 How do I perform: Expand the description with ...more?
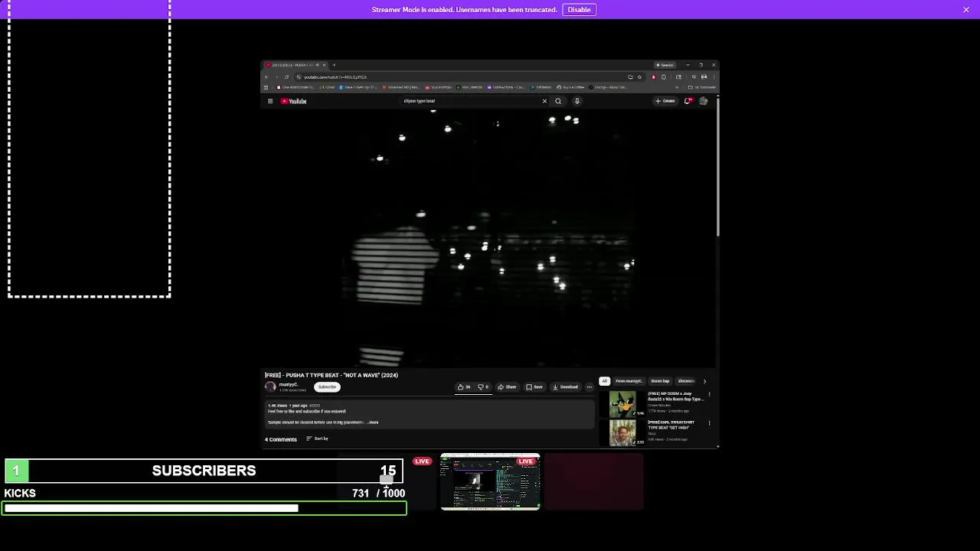373,422
